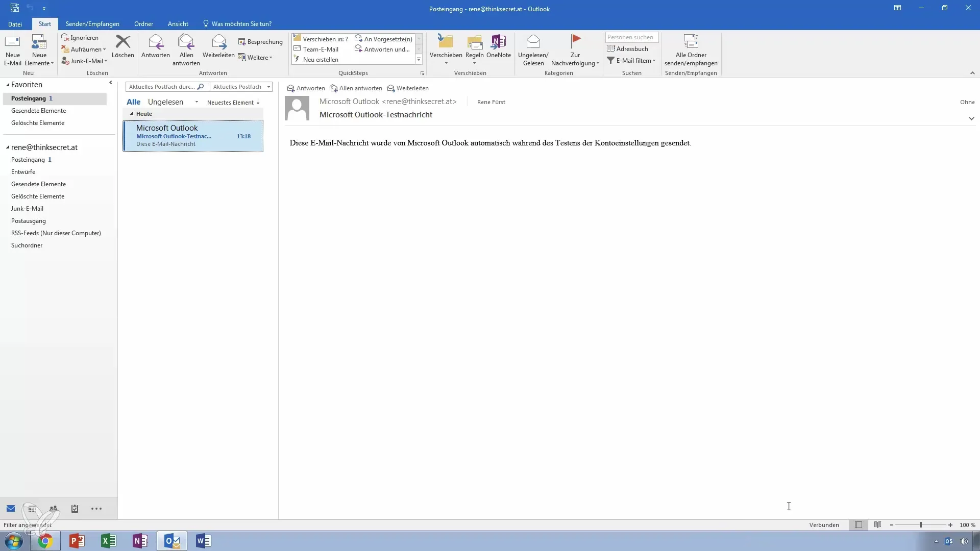980x551 pixels.
Task: Collapse the Heute group
Action: coord(132,114)
